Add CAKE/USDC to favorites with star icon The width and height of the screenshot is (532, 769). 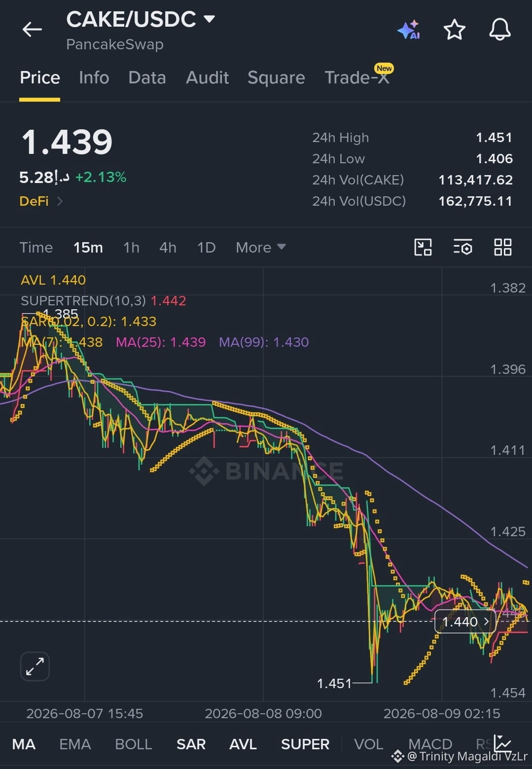pyautogui.click(x=454, y=30)
